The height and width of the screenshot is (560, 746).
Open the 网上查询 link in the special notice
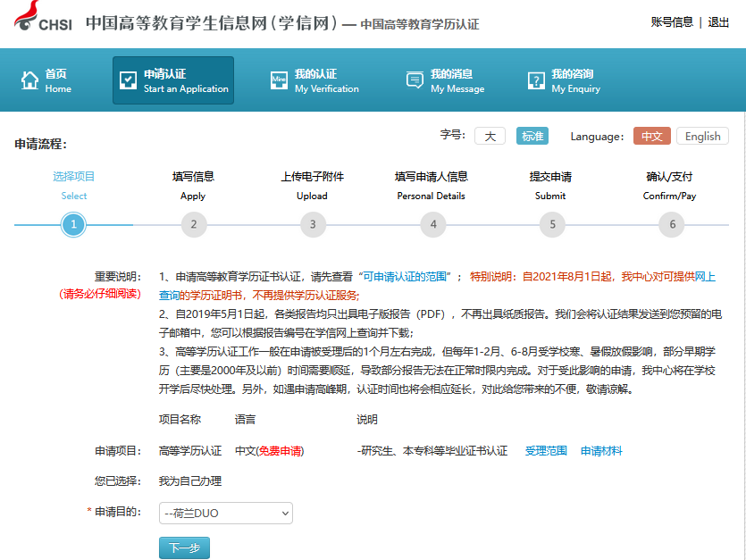point(705,277)
